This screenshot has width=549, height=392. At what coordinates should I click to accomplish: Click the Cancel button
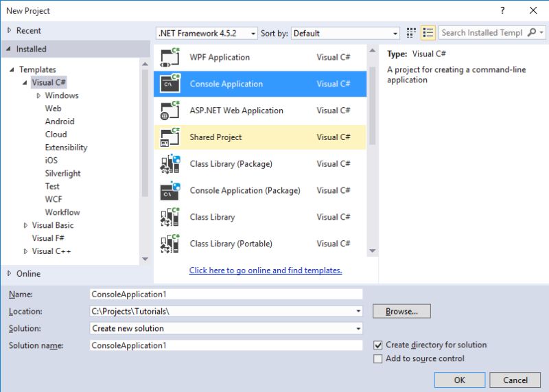click(515, 380)
